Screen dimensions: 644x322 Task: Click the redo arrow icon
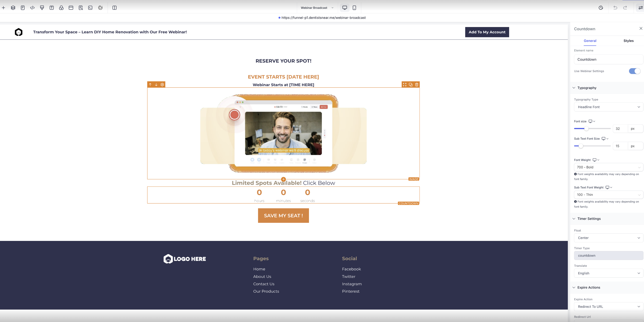point(625,8)
